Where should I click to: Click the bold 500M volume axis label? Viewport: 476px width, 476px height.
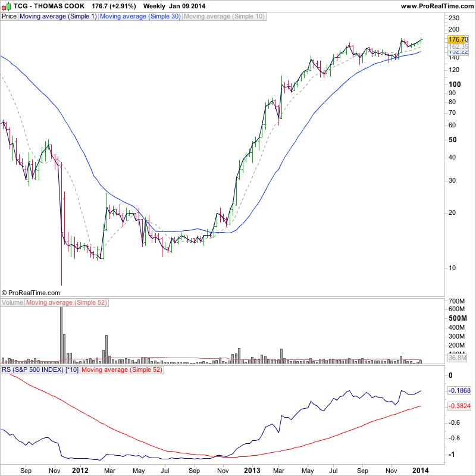click(458, 318)
